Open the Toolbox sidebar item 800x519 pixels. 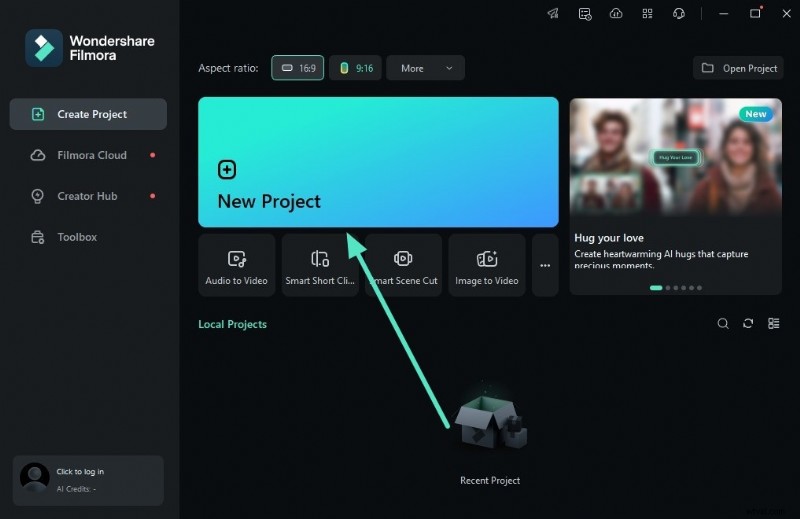click(x=77, y=237)
